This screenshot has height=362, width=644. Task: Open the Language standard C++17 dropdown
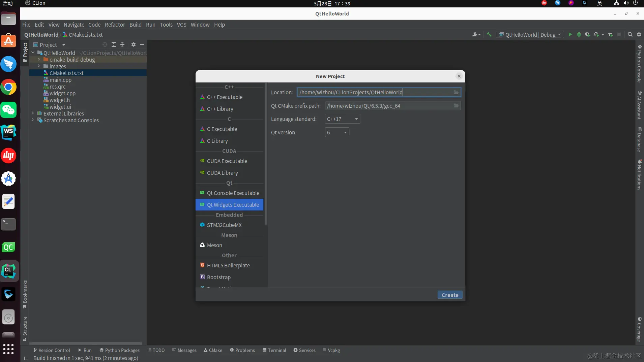(x=342, y=119)
